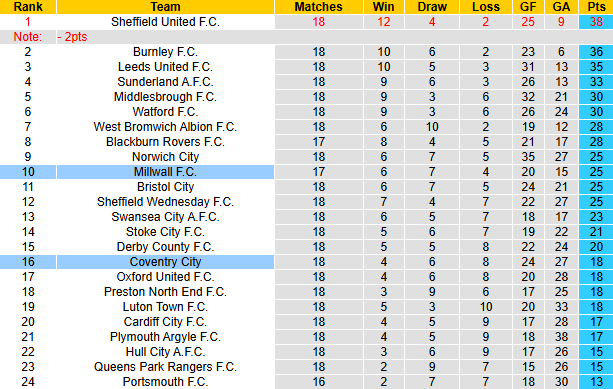Screen dimensions: 613x389
Task: Select the Matches column header
Action: pyautogui.click(x=319, y=7)
